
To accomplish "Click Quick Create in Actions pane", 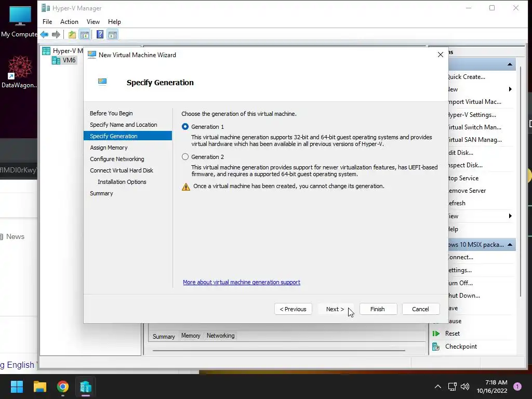I will tap(467, 77).
